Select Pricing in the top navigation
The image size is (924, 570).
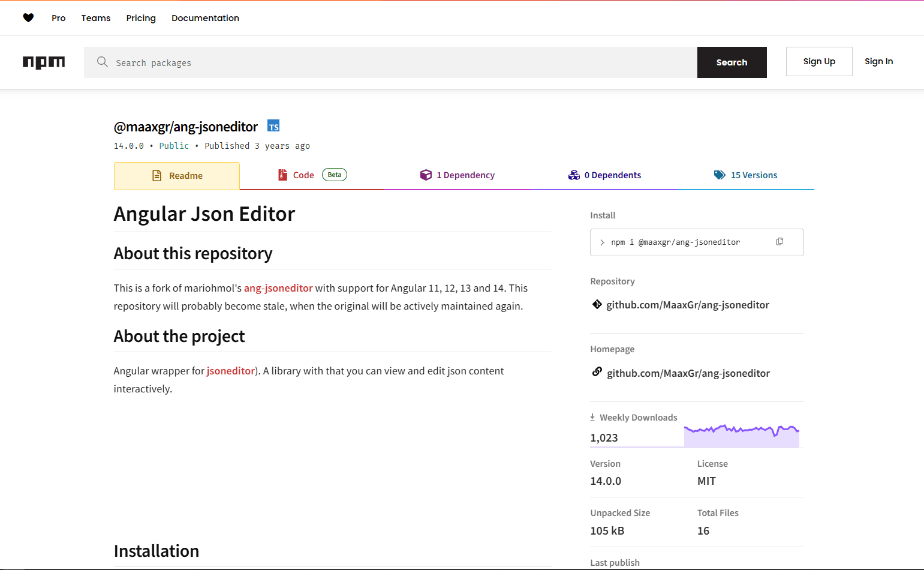140,18
